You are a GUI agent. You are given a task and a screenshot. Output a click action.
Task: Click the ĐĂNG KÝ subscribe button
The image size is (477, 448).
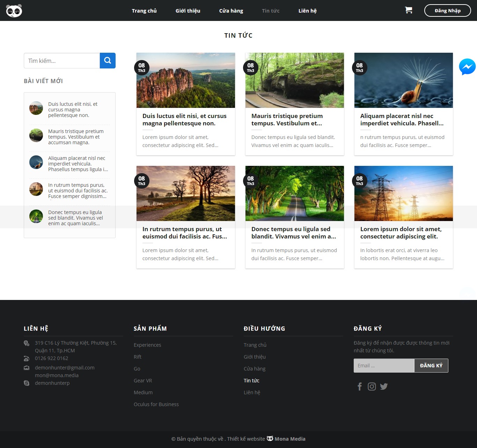431,366
